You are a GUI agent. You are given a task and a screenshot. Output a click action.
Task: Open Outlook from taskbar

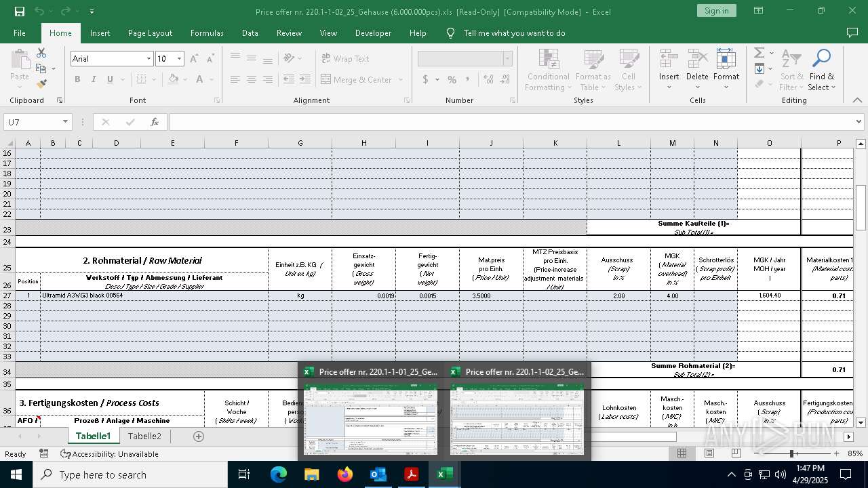[x=378, y=474]
